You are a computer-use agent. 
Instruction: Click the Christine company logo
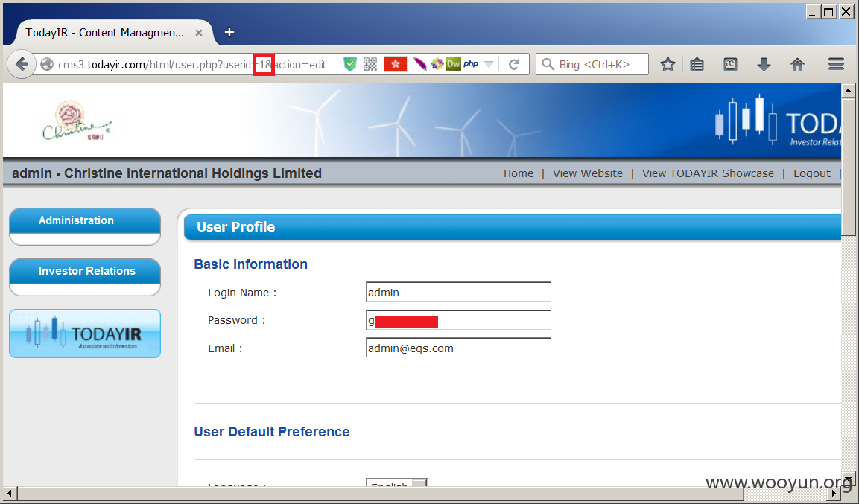click(77, 121)
